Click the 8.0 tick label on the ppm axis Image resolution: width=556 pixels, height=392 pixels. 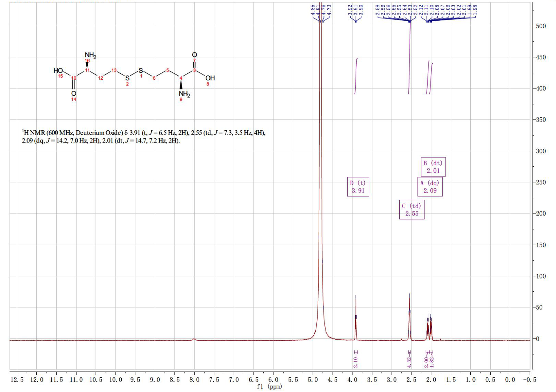click(194, 380)
